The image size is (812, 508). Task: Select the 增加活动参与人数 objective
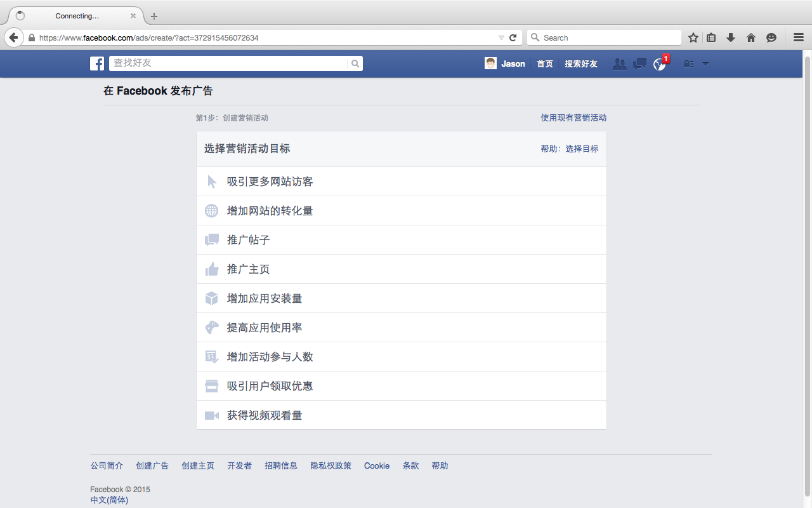click(x=402, y=357)
